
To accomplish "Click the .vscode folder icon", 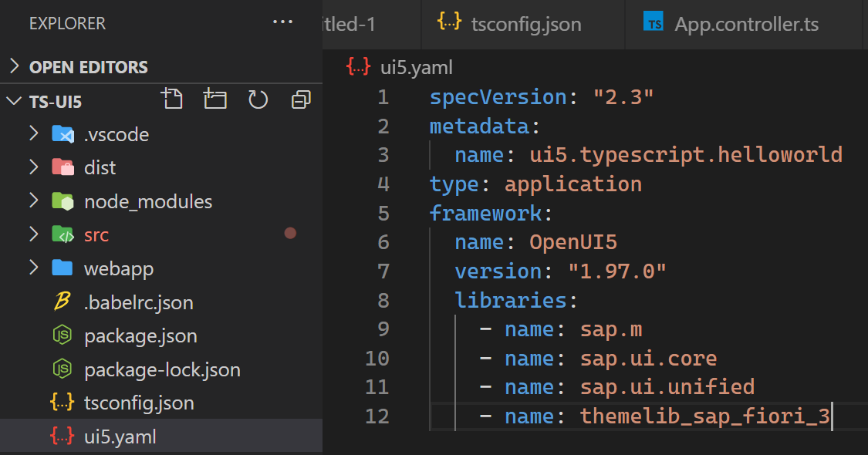I will pos(62,134).
